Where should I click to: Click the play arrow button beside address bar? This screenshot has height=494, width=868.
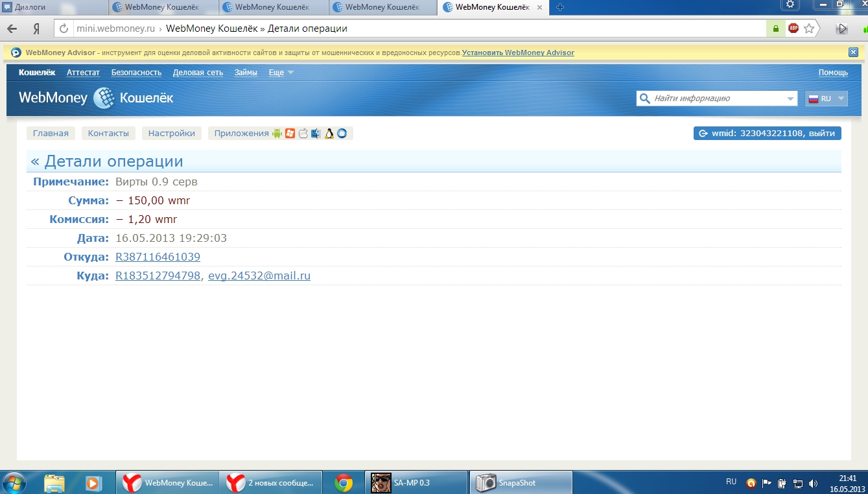[842, 29]
